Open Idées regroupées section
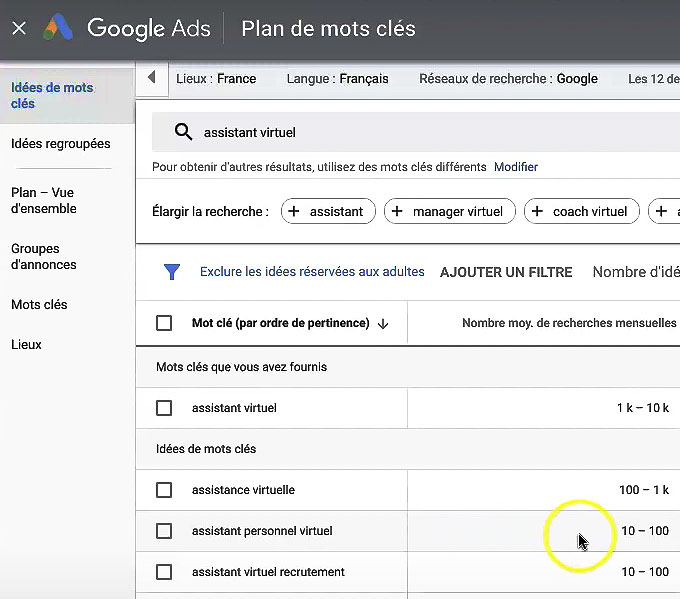Image resolution: width=680 pixels, height=599 pixels. (61, 144)
